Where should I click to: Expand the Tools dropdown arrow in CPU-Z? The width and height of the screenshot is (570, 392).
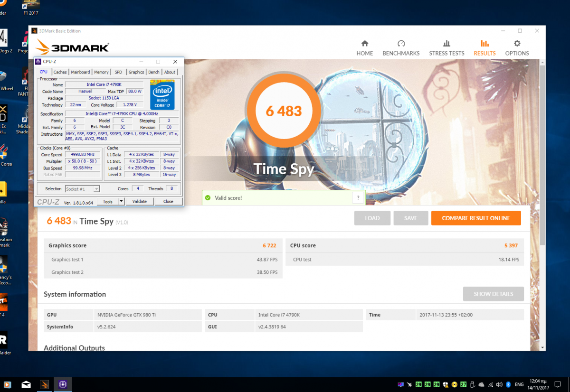pyautogui.click(x=121, y=201)
